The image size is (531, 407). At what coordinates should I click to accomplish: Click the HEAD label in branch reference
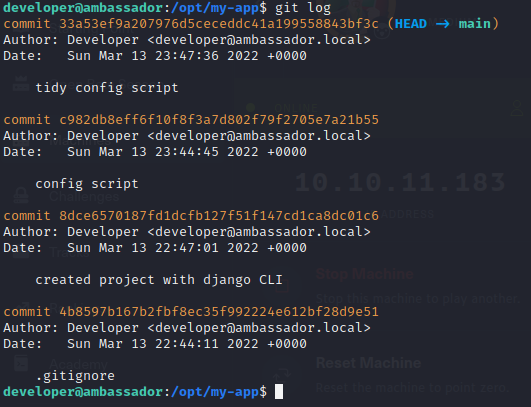point(411,24)
